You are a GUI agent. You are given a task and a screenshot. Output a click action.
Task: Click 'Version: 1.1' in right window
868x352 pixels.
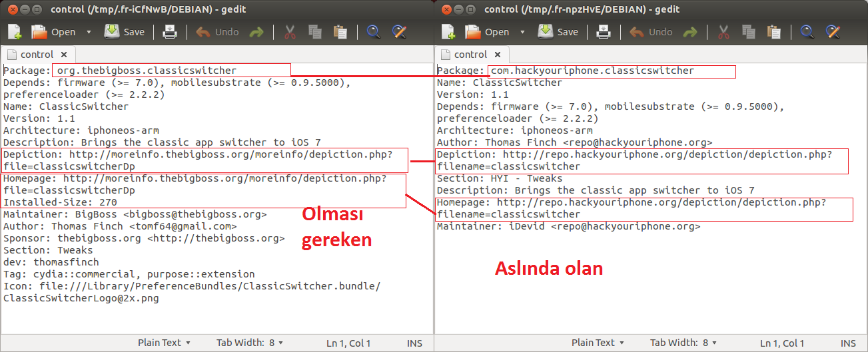pos(473,94)
